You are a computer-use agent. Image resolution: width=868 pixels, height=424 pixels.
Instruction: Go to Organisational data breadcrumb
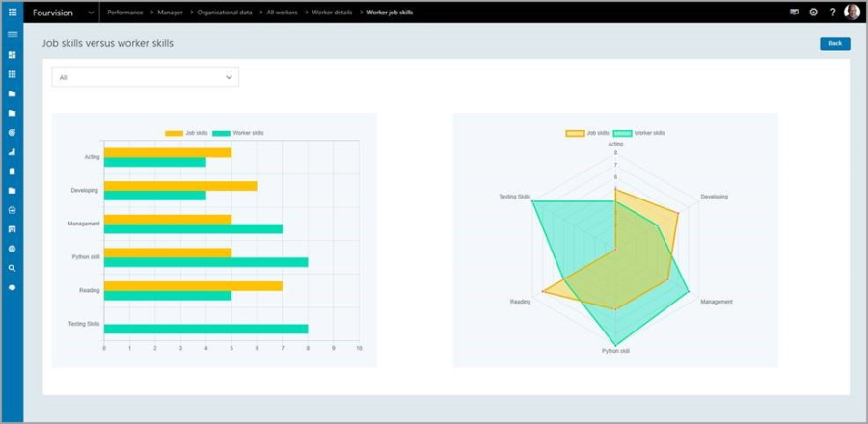224,13
